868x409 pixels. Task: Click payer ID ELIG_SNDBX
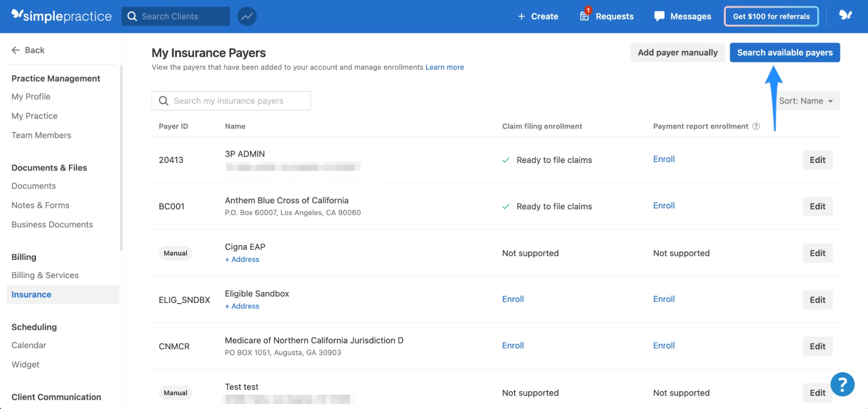coord(185,300)
